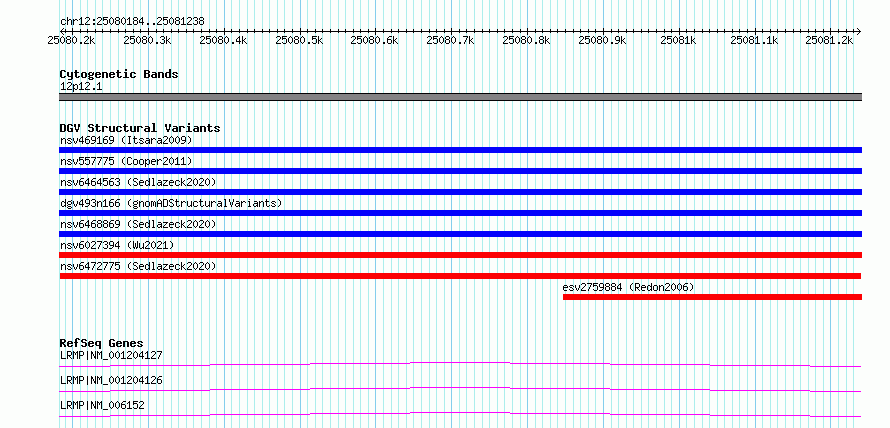Click the 25080.6k ruler tick label
This screenshot has height=428, width=890.
tap(375, 40)
